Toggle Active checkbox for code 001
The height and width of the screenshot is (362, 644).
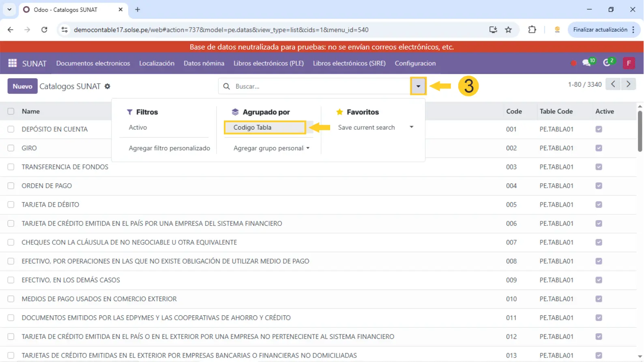[599, 129]
